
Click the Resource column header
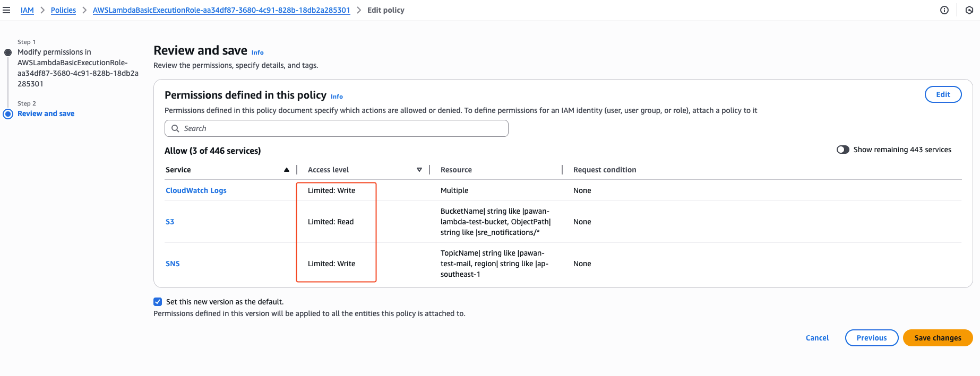click(456, 170)
